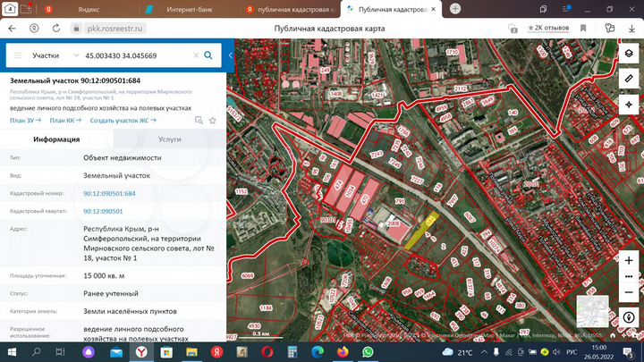This screenshot has height=362, width=644.
Task: Open cadastral number 90:12:090501:684 link
Action: pos(109,193)
